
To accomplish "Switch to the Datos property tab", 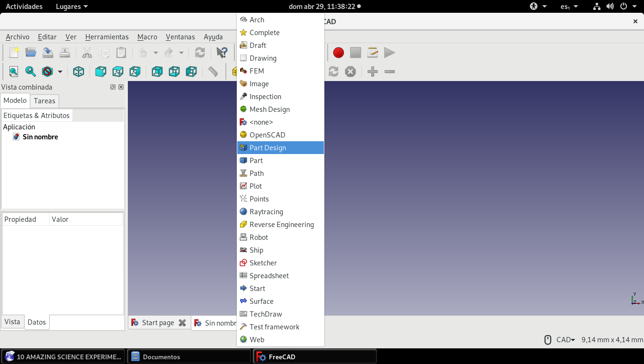I will [x=36, y=322].
